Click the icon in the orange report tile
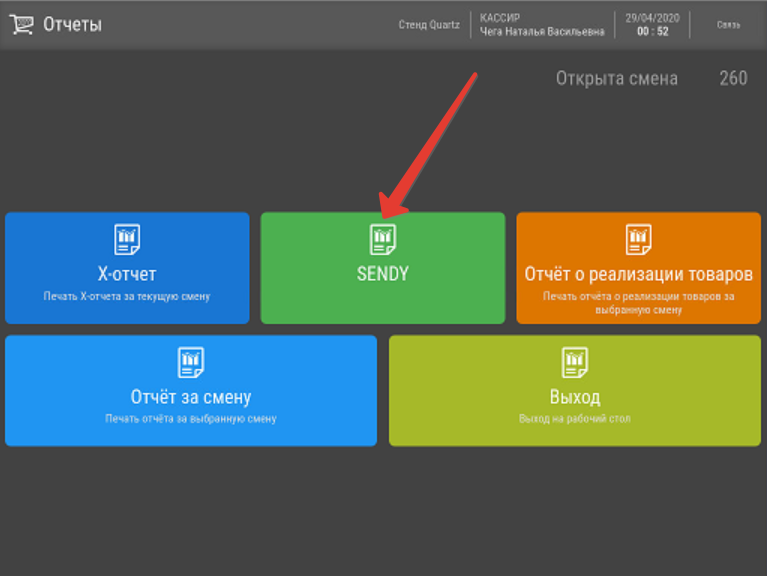This screenshot has height=576, width=767. (x=639, y=239)
